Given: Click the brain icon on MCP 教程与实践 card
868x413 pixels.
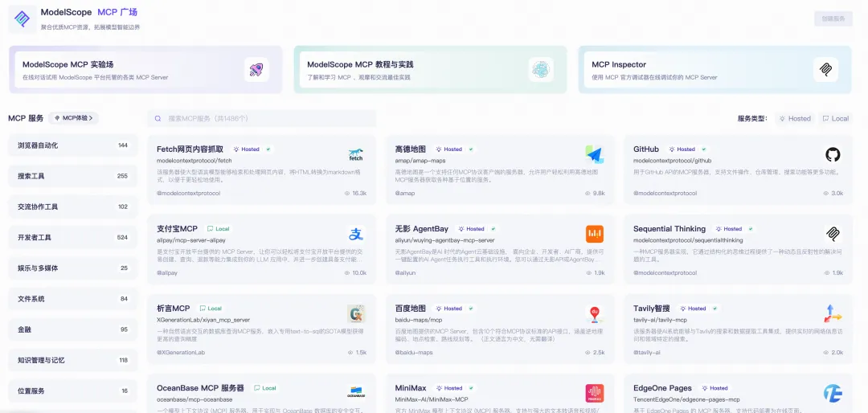Looking at the screenshot, I should pos(541,69).
